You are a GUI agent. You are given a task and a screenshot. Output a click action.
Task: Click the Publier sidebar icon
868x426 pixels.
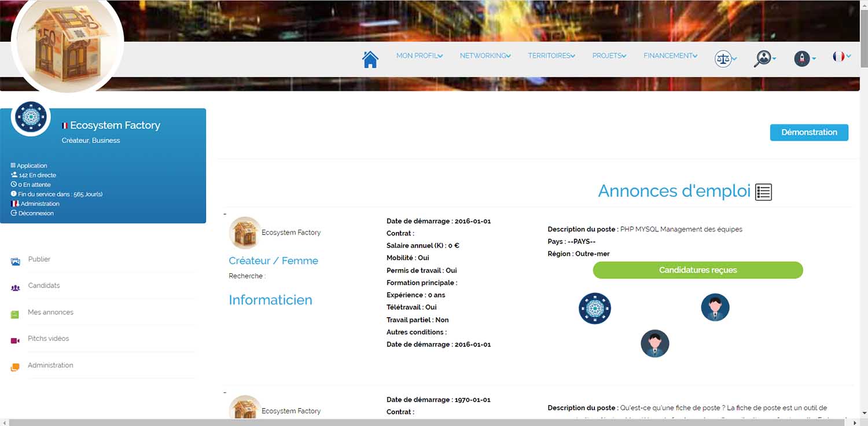click(16, 262)
